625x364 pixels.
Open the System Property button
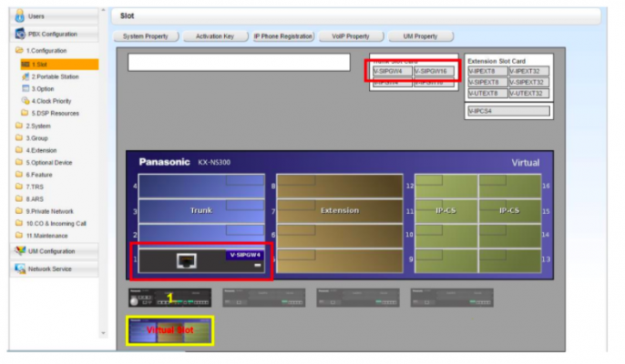(146, 36)
